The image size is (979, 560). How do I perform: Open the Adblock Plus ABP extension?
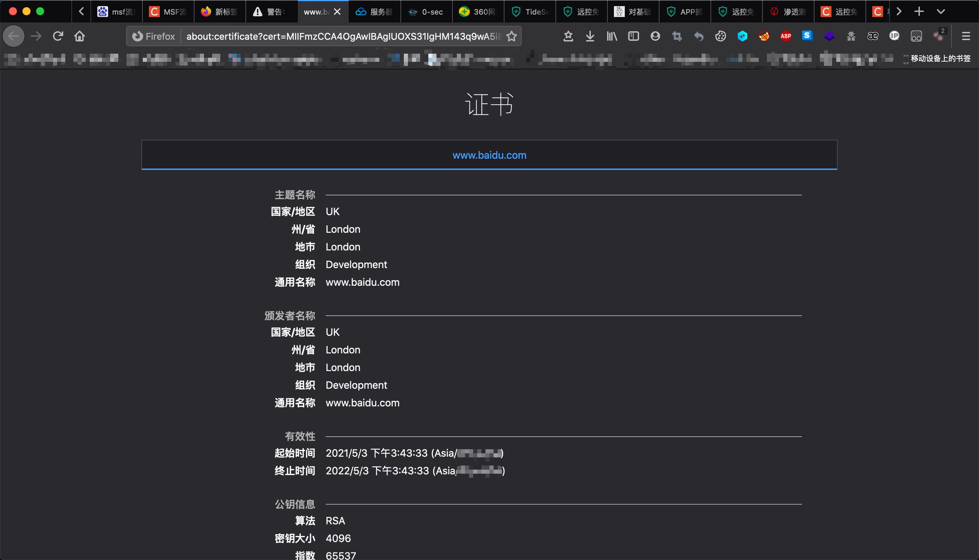point(786,36)
